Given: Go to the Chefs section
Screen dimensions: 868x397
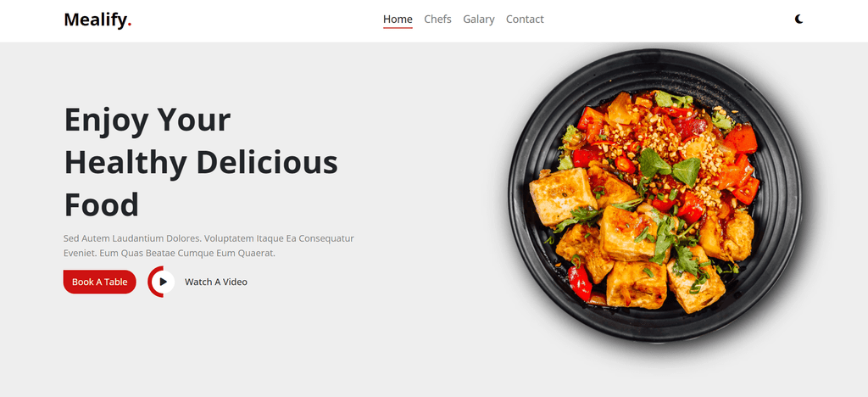Looking at the screenshot, I should pyautogui.click(x=437, y=20).
